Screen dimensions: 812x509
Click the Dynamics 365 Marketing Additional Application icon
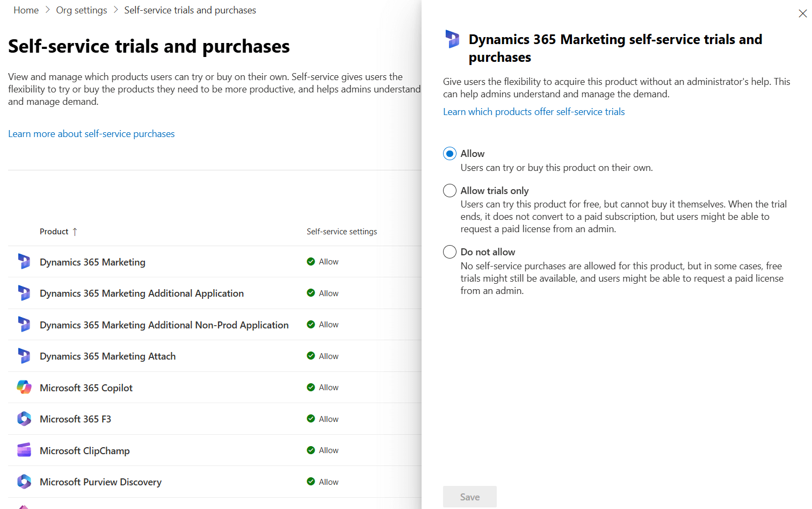(24, 293)
